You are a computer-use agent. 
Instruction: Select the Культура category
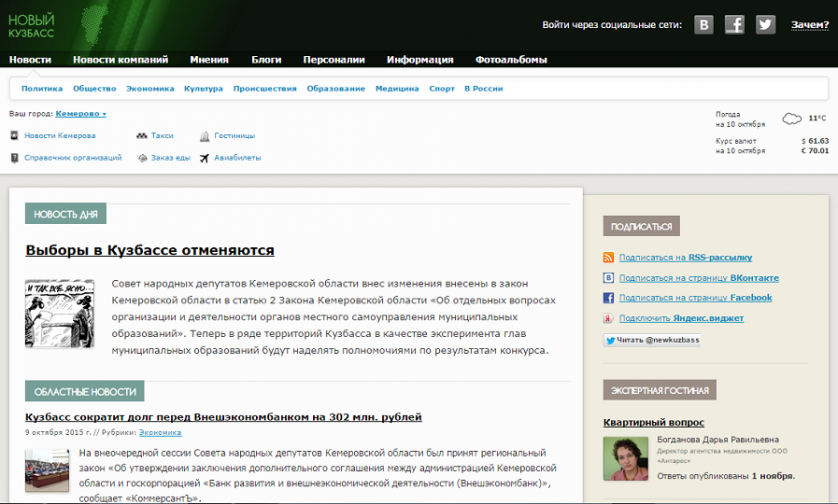203,89
